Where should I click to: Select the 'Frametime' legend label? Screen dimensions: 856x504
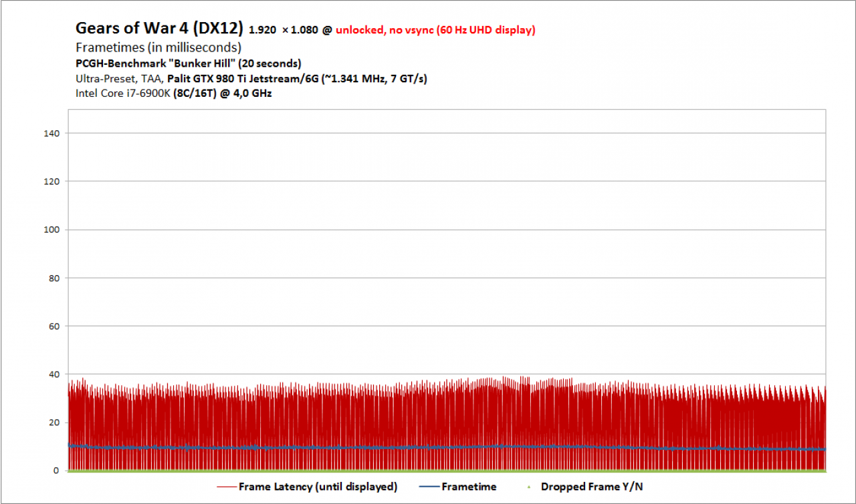(469, 487)
